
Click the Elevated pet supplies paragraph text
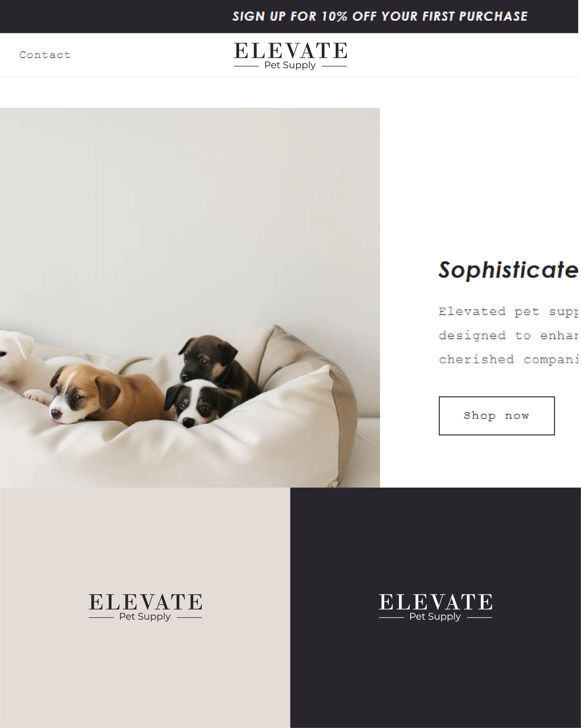click(508, 311)
